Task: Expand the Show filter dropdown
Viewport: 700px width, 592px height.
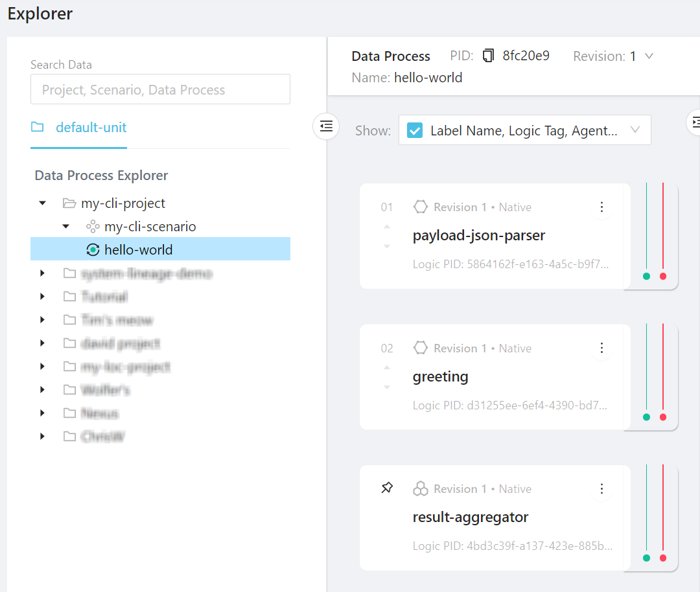Action: pos(635,130)
